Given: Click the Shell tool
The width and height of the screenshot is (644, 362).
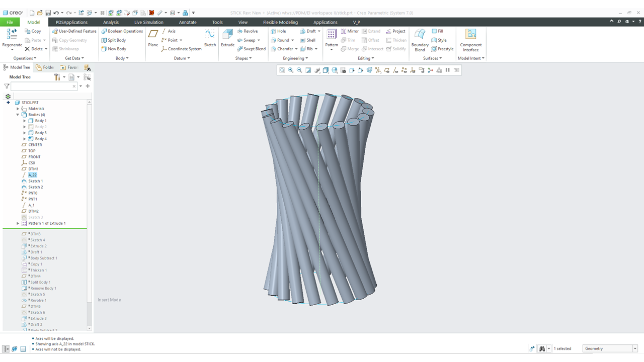Looking at the screenshot, I should 307,40.
